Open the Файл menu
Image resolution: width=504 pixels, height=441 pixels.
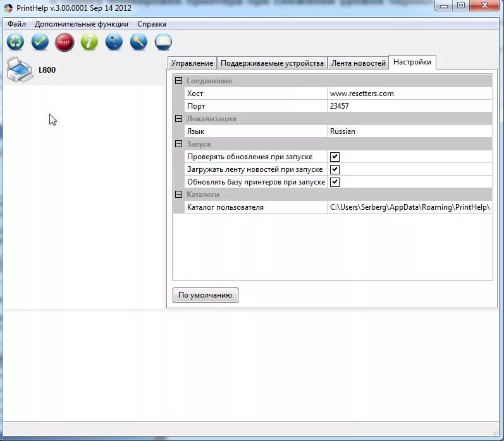(16, 24)
